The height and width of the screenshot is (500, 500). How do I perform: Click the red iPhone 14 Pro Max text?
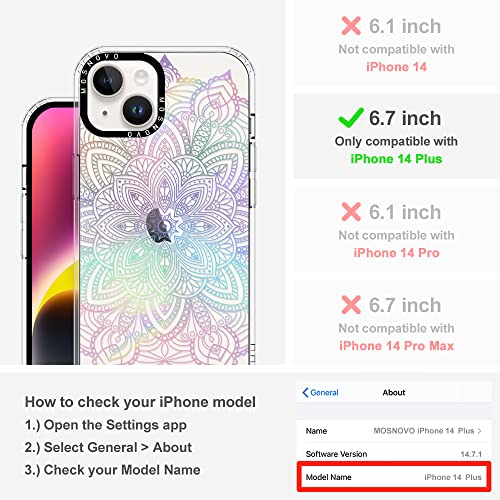point(396,346)
